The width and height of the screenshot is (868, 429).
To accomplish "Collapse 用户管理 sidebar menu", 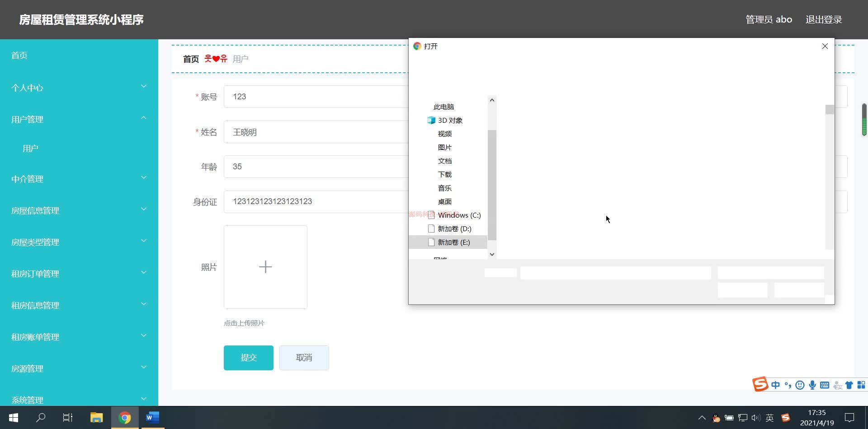I will [x=79, y=119].
